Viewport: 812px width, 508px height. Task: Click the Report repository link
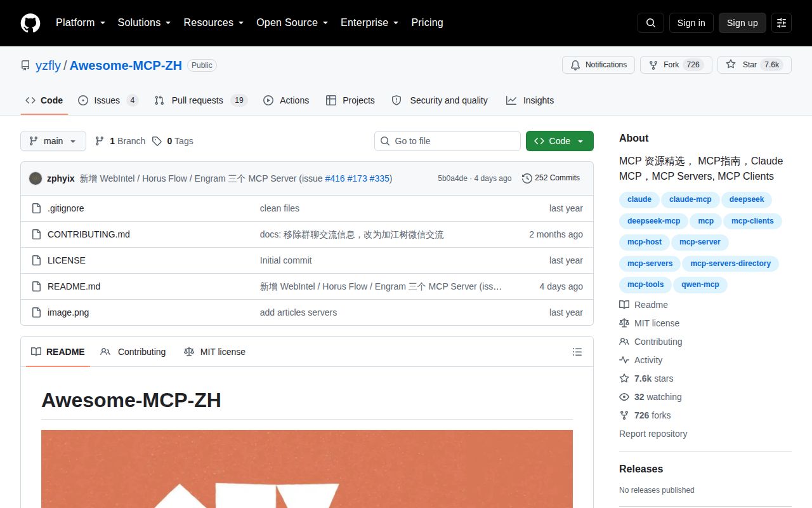pyautogui.click(x=653, y=434)
